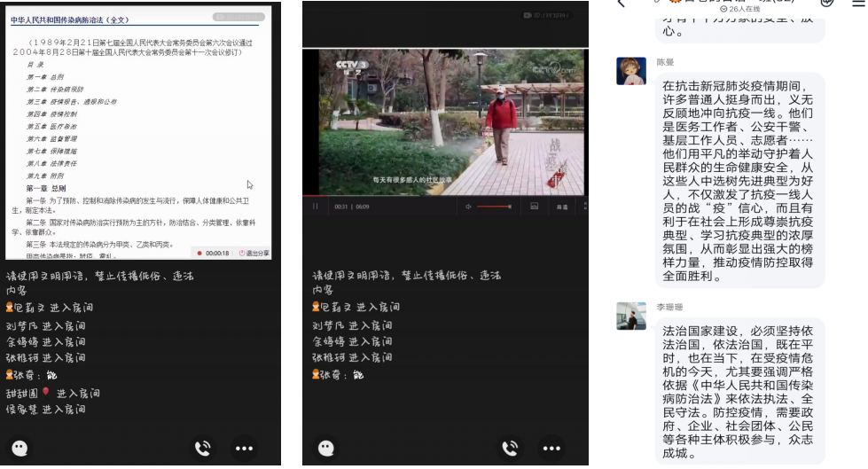Click 退出分享 to stop sharing
The height and width of the screenshot is (469, 868).
255,253
